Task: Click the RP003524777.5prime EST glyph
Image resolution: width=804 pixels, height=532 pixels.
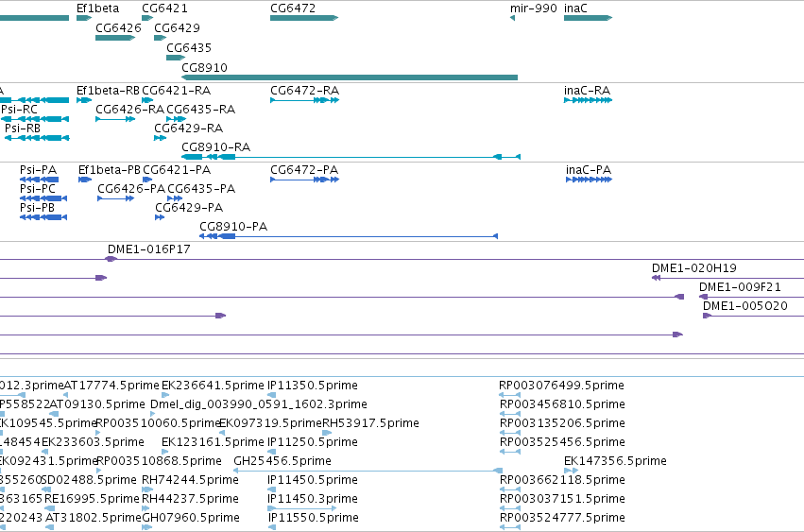Action: click(509, 527)
